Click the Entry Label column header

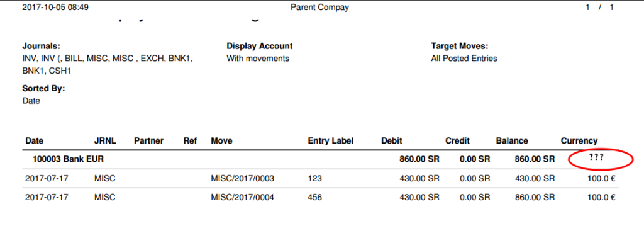click(x=331, y=140)
